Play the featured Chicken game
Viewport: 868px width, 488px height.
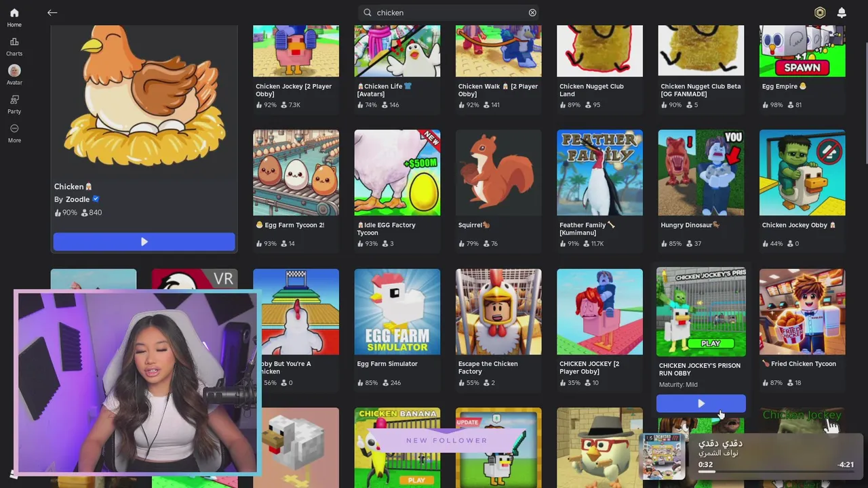144,242
